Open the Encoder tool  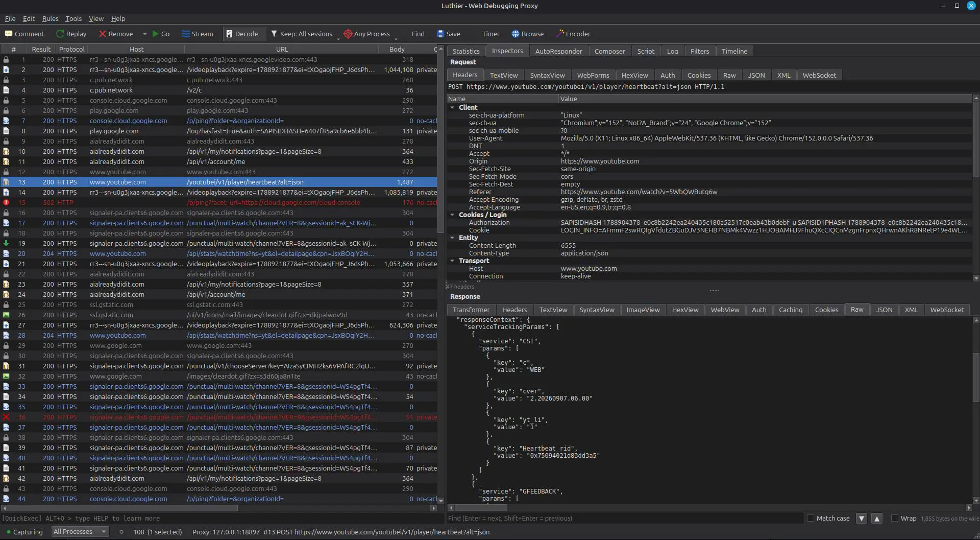(x=573, y=34)
